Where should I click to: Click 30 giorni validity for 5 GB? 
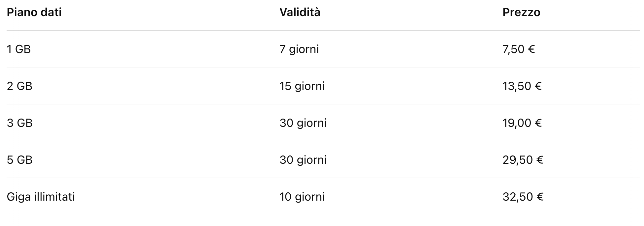(303, 160)
